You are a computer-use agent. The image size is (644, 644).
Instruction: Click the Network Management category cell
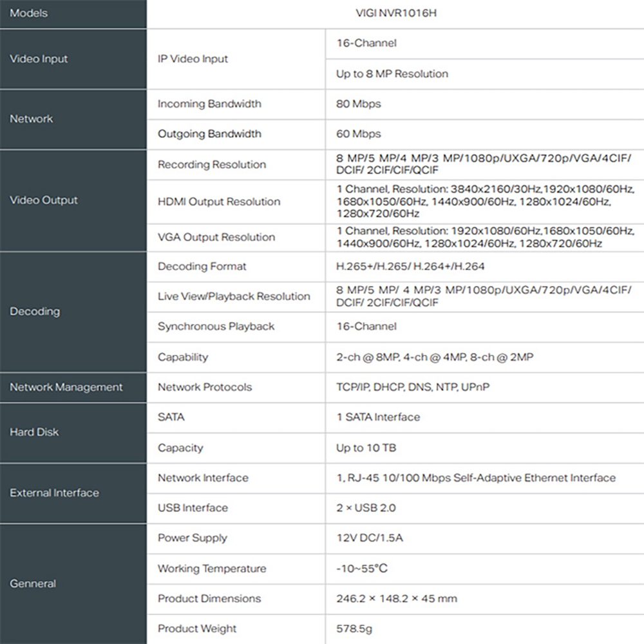[73, 387]
